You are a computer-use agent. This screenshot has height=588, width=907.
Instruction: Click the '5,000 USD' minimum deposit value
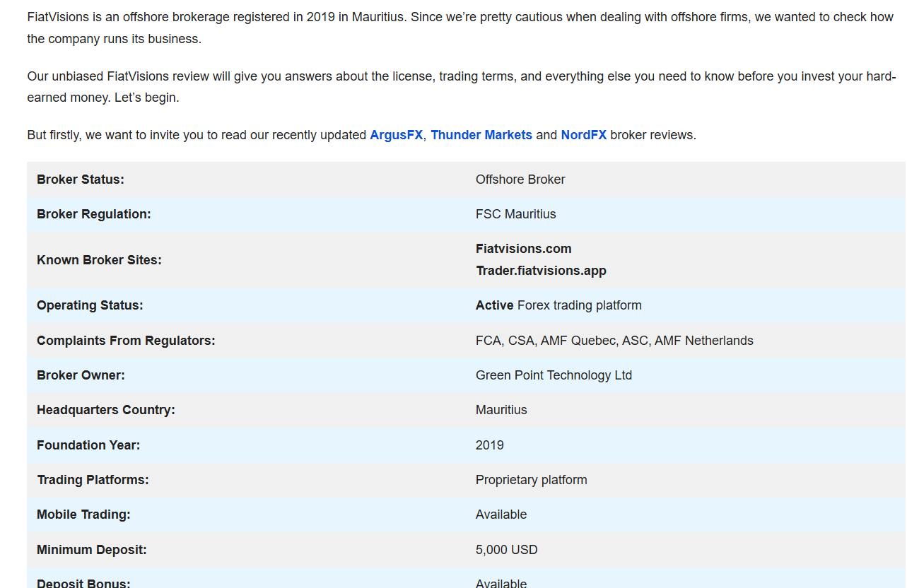[506, 550]
